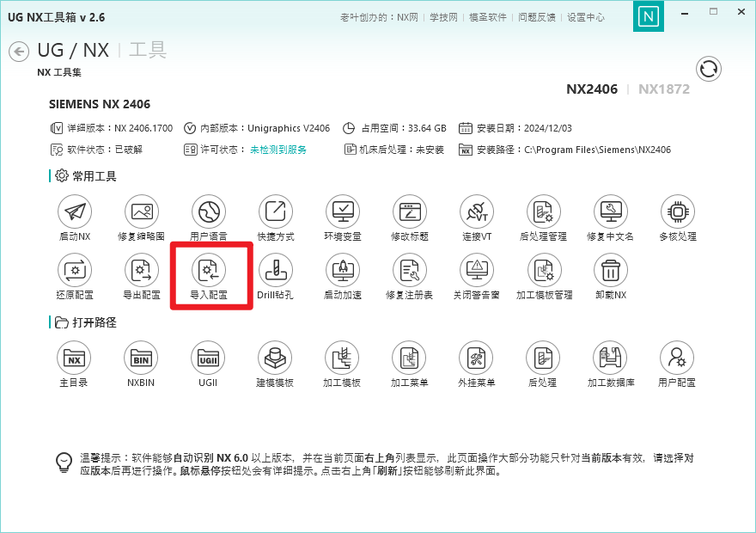
Task: Open the NX网 link
Action: tap(407, 17)
